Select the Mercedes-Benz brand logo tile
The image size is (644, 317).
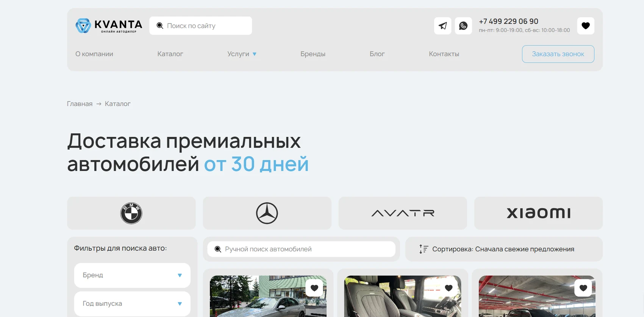(x=267, y=213)
